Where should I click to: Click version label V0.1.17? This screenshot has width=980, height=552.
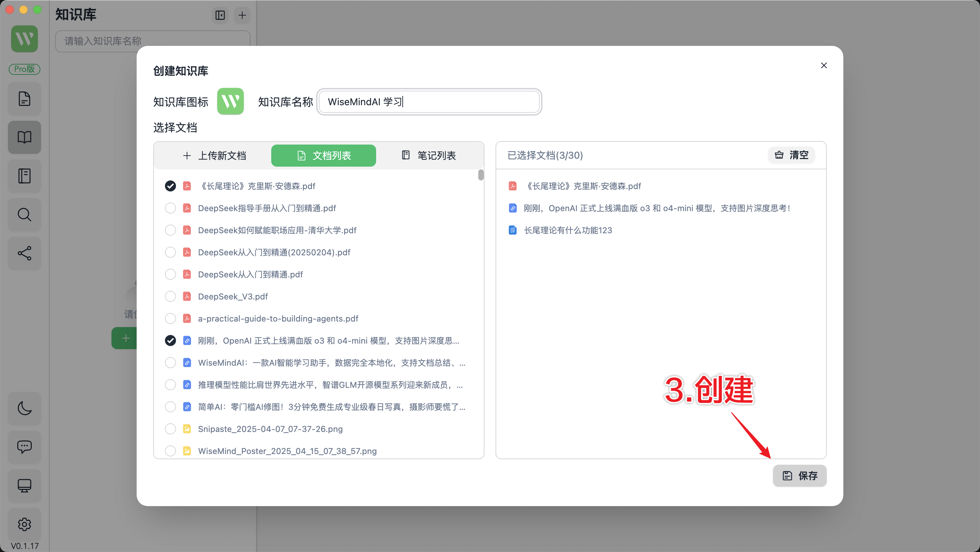click(x=24, y=545)
